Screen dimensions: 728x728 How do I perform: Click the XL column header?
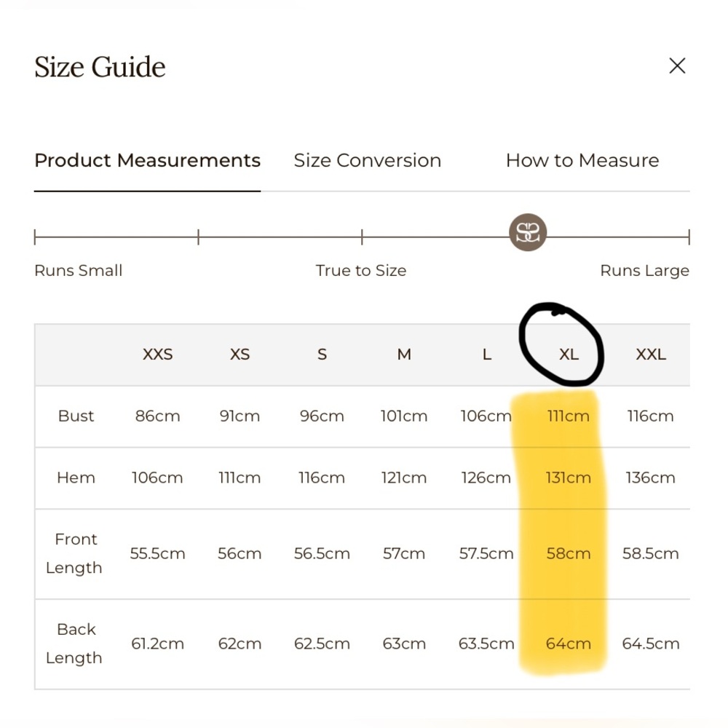[569, 355]
